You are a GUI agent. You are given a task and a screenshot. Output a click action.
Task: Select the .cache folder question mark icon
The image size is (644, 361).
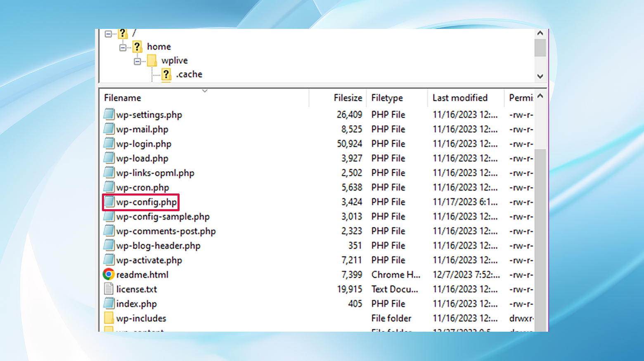[166, 74]
